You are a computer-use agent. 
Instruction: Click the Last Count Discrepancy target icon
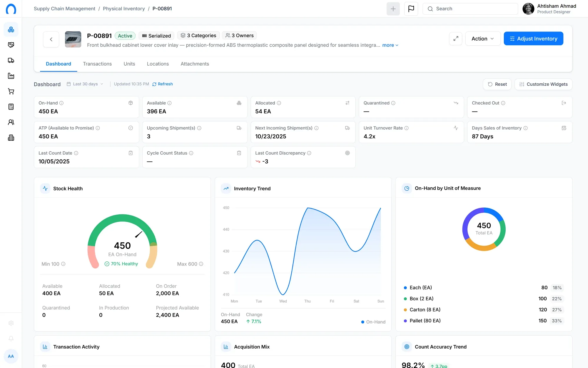tap(347, 153)
